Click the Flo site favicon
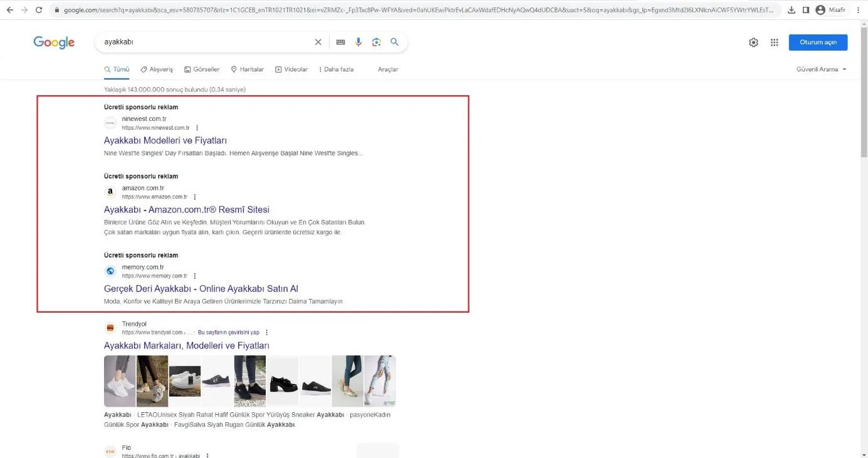The width and height of the screenshot is (868, 458). pos(110,451)
